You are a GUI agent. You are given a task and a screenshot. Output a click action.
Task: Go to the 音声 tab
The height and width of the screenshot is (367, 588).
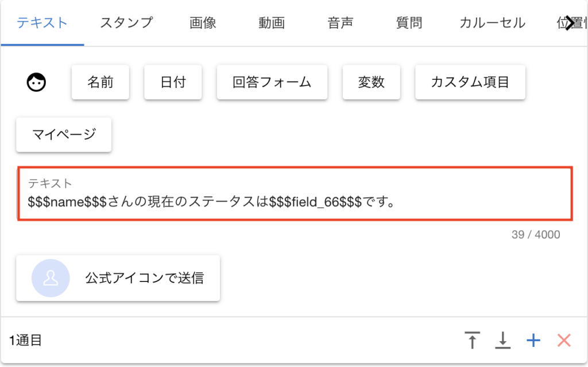(x=341, y=23)
